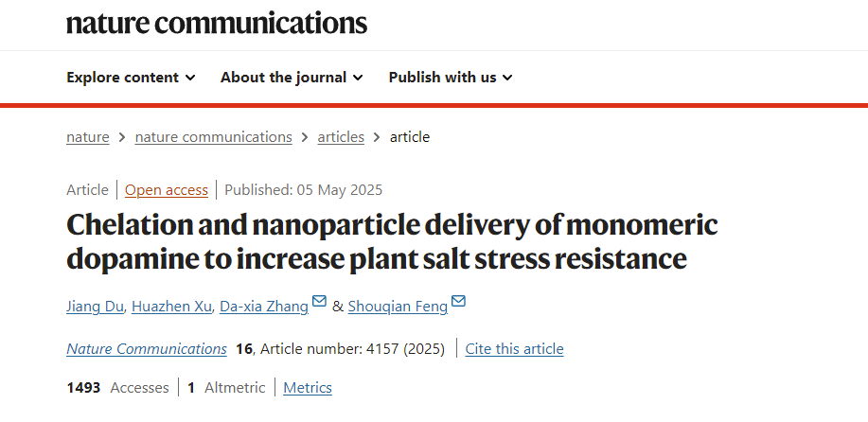Click the Open access link

point(167,190)
